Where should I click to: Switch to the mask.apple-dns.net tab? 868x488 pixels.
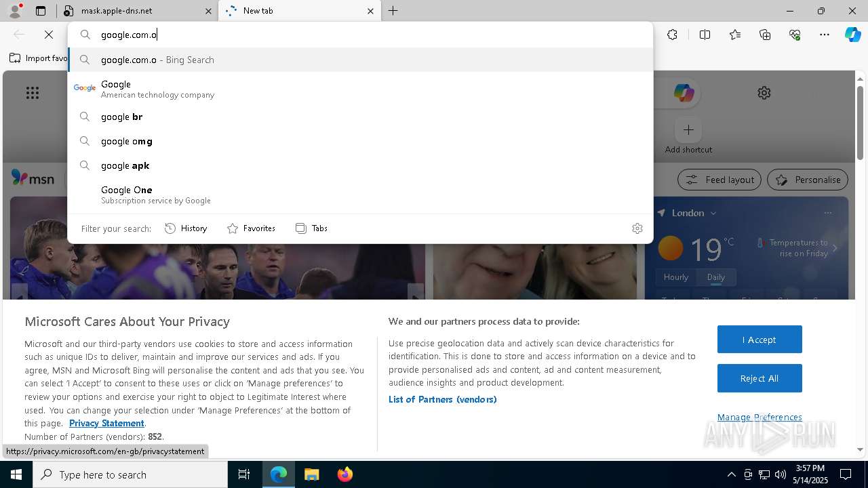coord(138,11)
